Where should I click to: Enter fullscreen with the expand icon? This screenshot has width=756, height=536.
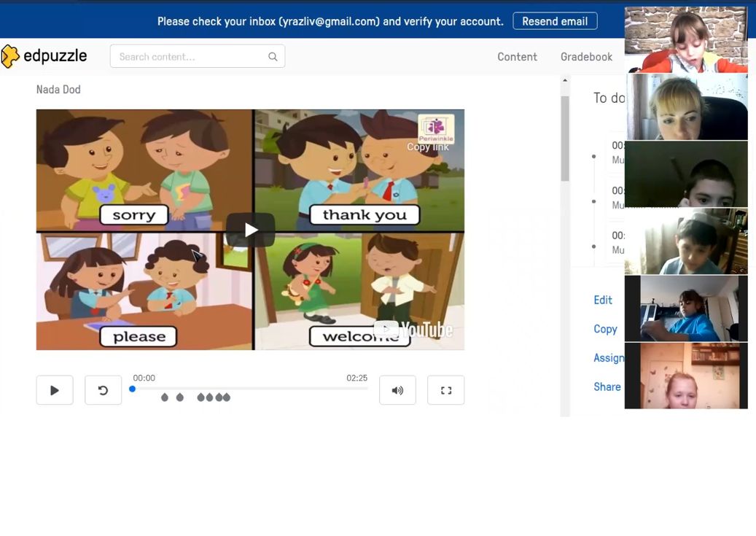[x=445, y=390]
